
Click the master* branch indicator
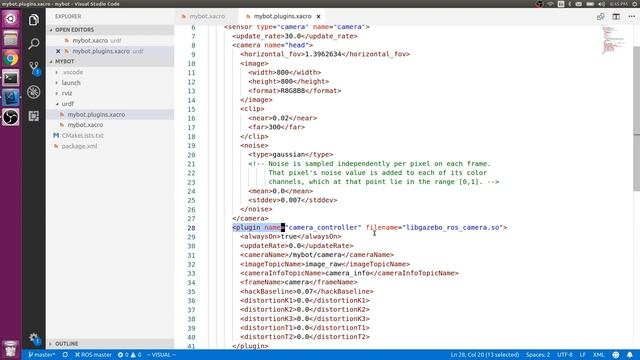(x=42, y=355)
